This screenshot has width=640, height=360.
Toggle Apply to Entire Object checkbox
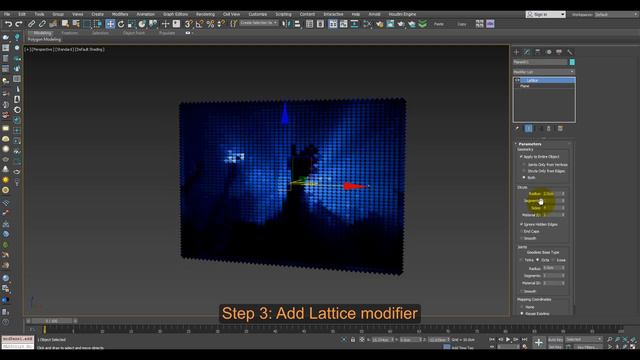pyautogui.click(x=521, y=157)
